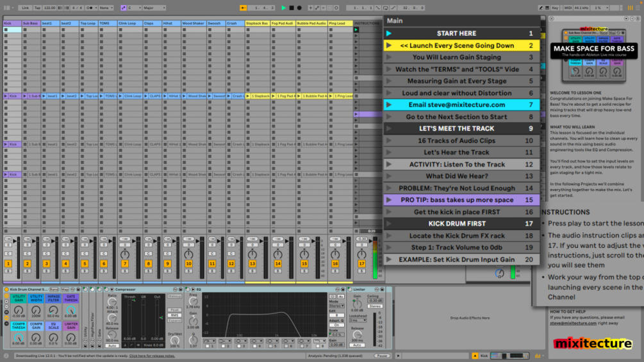Open EQ Mode Stereo dropdown

[336, 306]
